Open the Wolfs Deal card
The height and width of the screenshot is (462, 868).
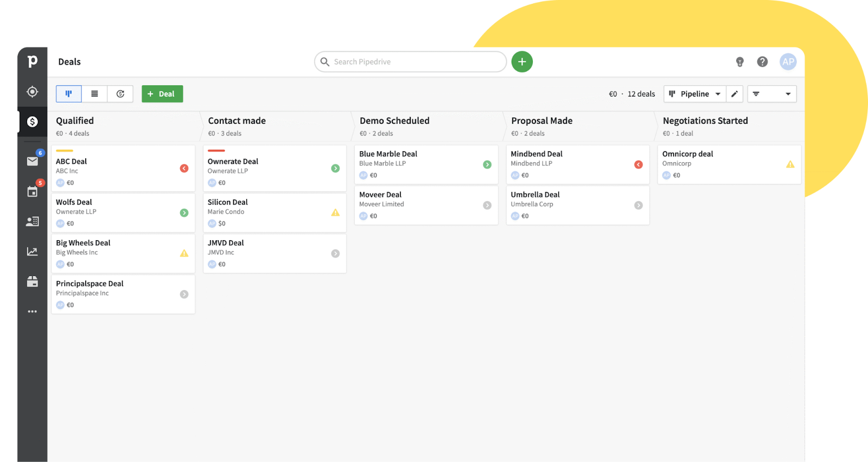tap(123, 213)
